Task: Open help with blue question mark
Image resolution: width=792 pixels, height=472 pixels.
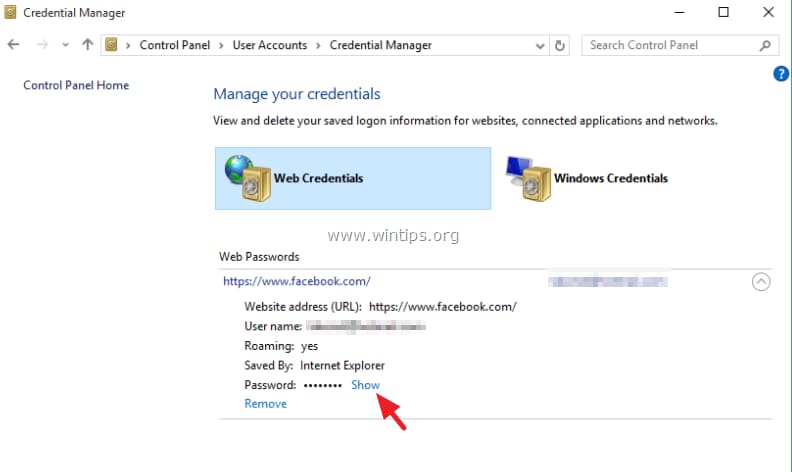Action: (x=780, y=74)
